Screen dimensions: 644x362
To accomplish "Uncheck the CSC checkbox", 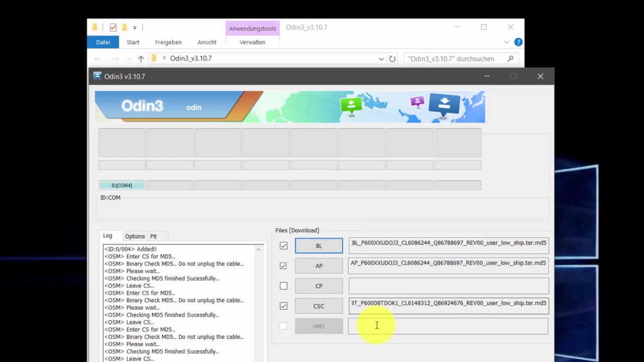I will click(284, 306).
